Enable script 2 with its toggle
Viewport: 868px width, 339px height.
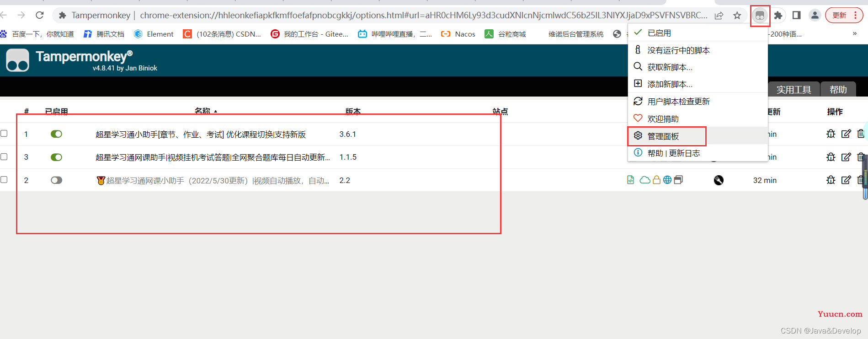(56, 180)
